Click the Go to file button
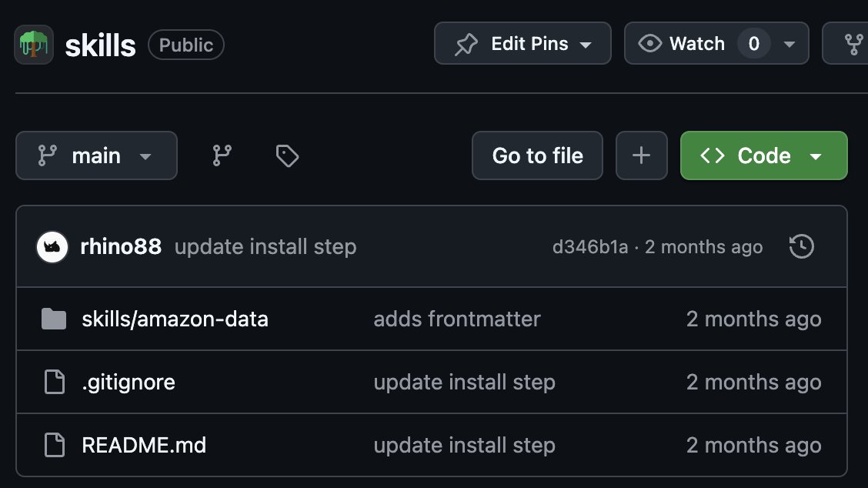 click(537, 155)
